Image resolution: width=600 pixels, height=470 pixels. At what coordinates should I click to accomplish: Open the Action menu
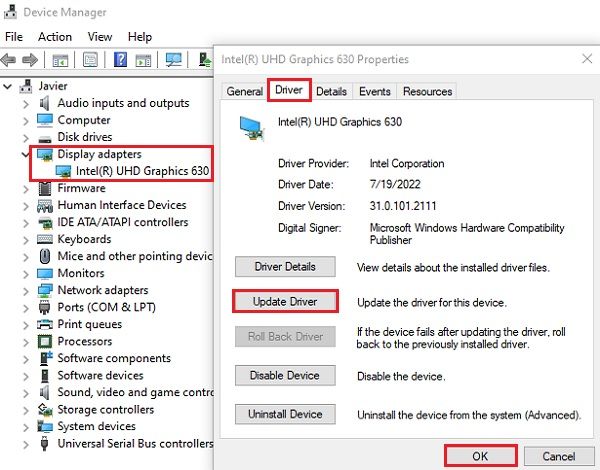point(55,37)
